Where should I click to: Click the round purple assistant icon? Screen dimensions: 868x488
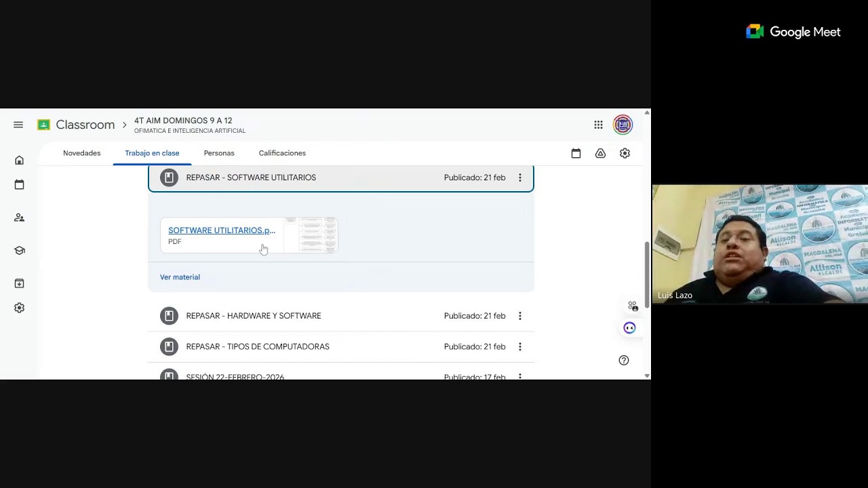(629, 328)
